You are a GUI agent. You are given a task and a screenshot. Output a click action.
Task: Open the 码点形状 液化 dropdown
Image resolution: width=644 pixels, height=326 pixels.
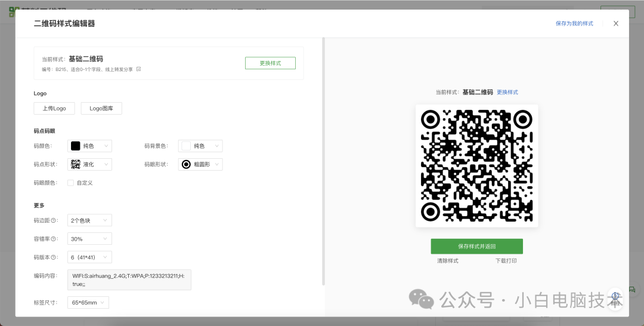[89, 164]
